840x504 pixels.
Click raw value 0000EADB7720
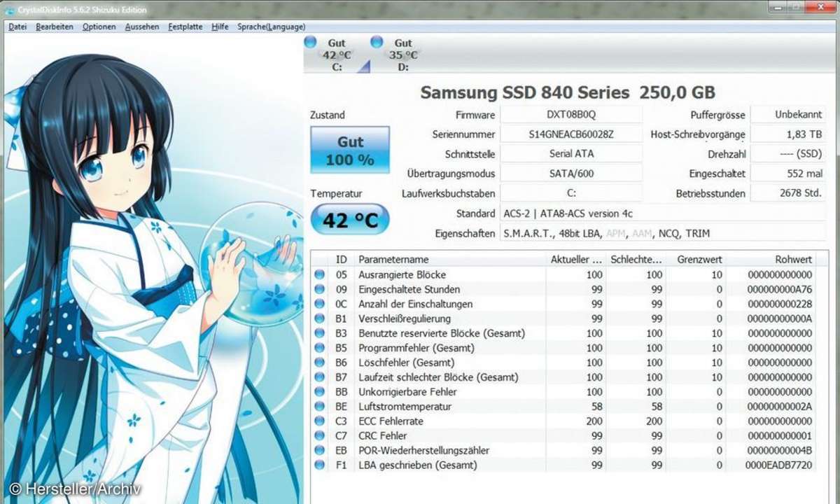tap(780, 465)
